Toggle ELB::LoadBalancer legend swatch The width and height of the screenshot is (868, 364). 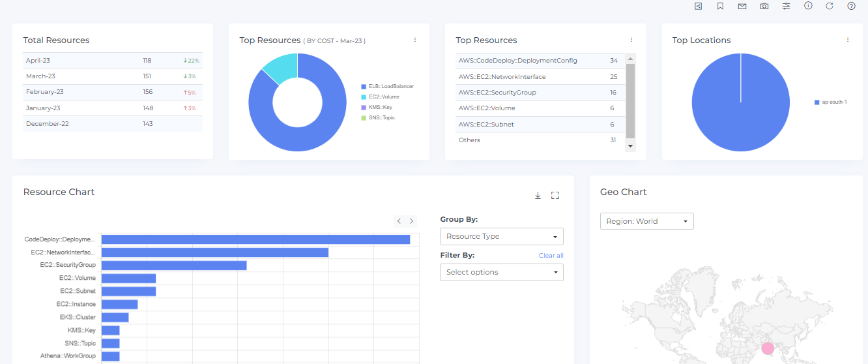point(364,86)
